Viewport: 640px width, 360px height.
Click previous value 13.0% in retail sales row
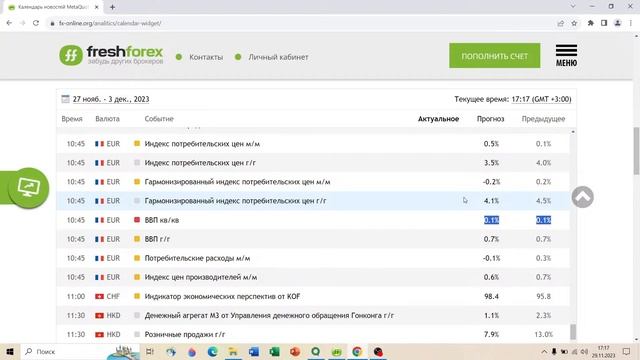[543, 334]
